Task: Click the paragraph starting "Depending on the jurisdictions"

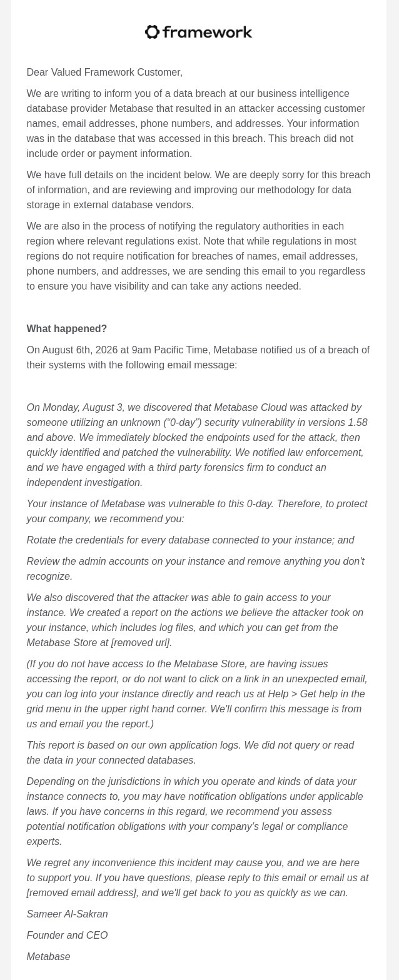Action: click(194, 812)
